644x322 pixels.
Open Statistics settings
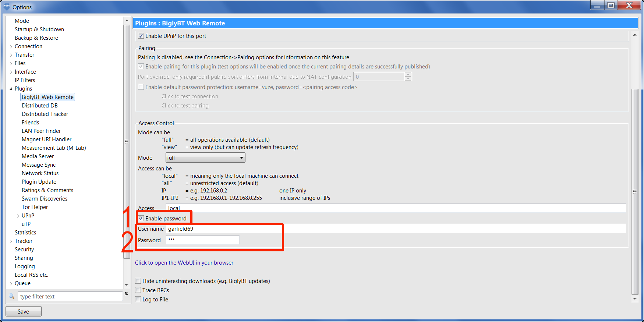coord(25,233)
